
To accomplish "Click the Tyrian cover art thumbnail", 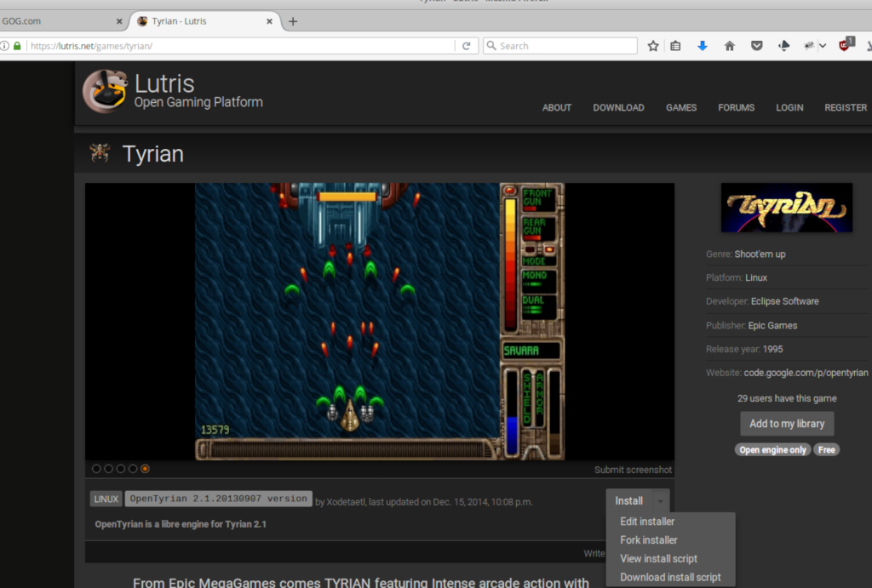I will (786, 208).
